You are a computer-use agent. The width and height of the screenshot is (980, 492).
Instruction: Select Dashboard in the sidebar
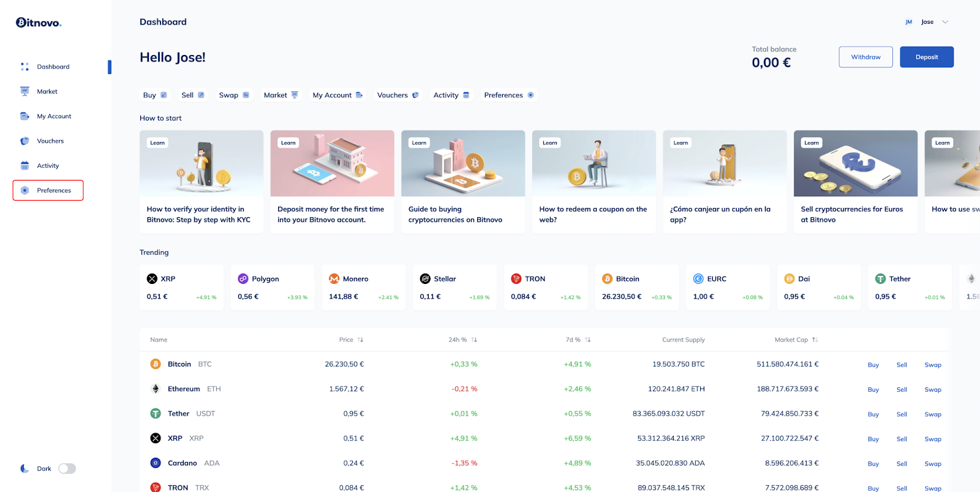[53, 67]
